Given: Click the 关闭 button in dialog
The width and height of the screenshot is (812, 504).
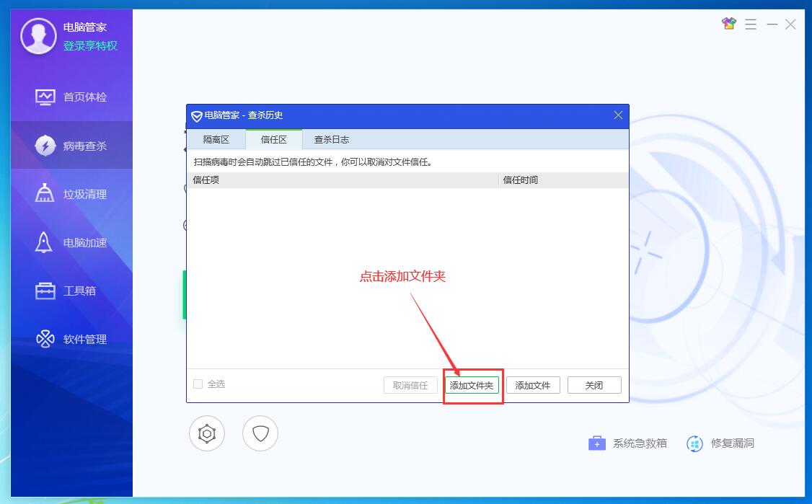Looking at the screenshot, I should 594,385.
